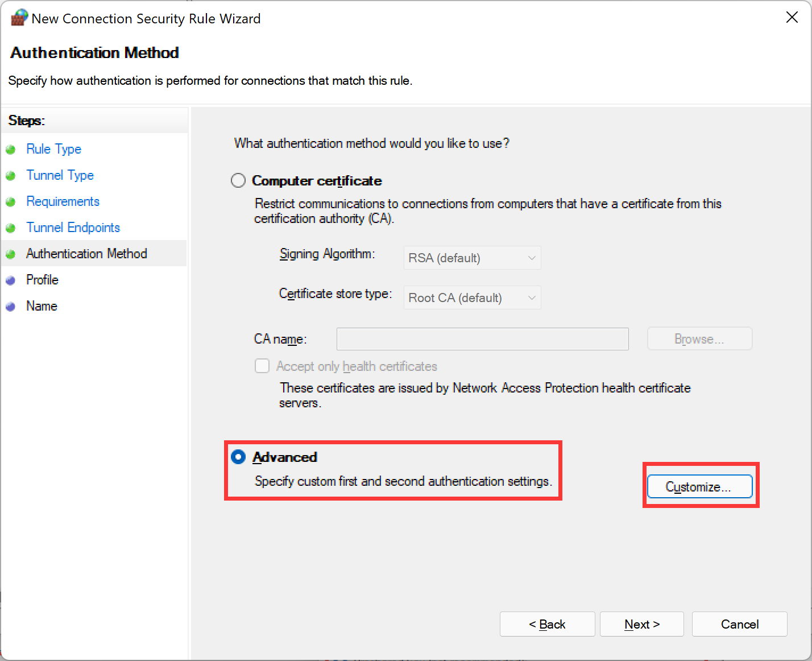Click the blue bullet beside Name step

(x=10, y=307)
